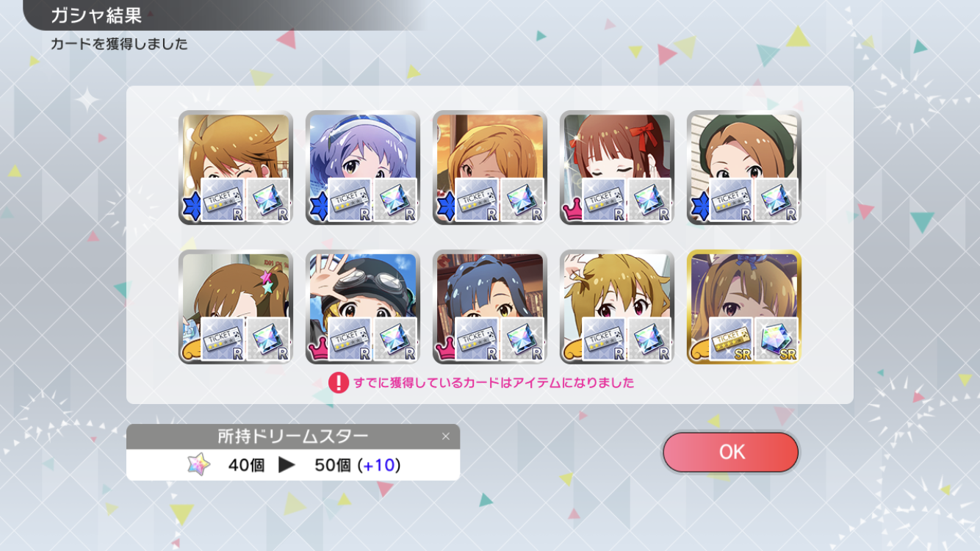
Task: Select the green beret girl card
Action: (743, 168)
